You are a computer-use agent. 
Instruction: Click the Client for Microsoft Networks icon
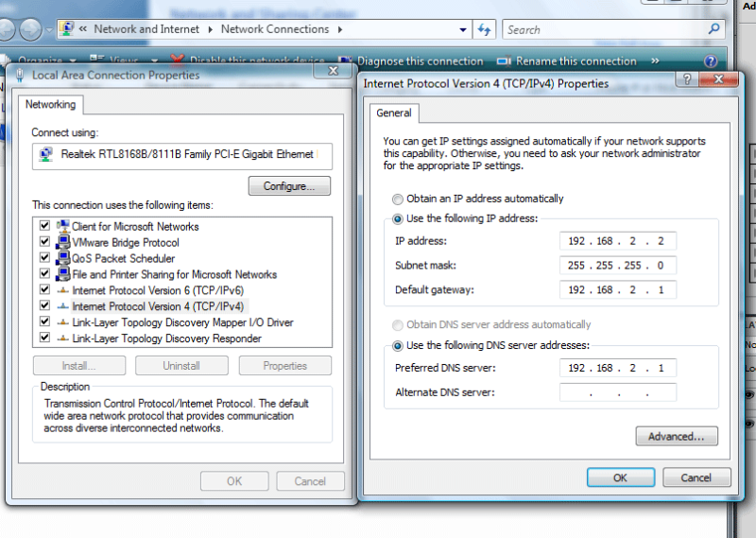(x=62, y=226)
